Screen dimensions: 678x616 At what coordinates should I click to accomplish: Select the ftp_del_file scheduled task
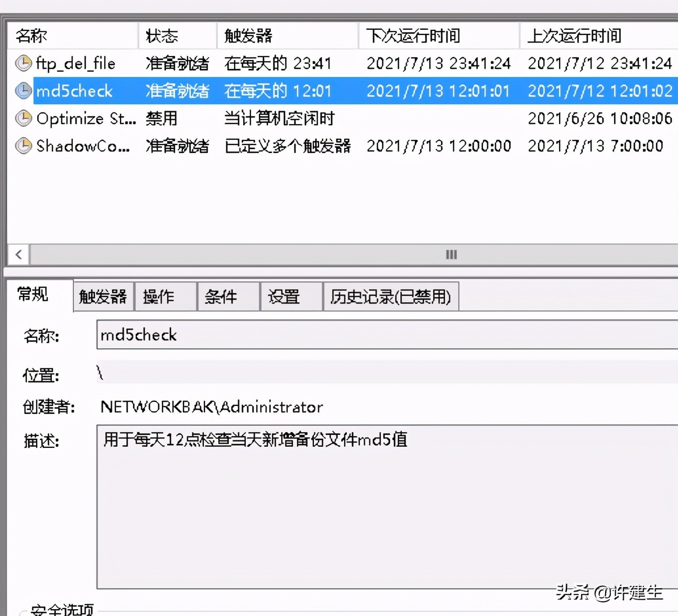(73, 63)
